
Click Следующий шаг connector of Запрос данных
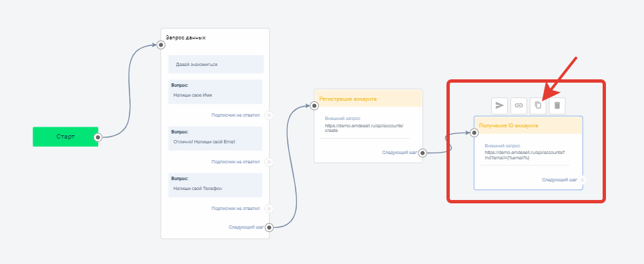coord(269,227)
